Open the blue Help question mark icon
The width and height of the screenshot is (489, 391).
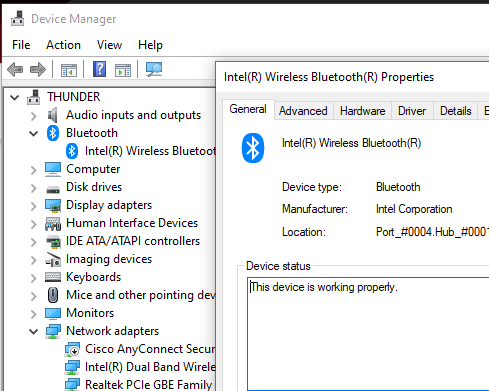(x=99, y=69)
